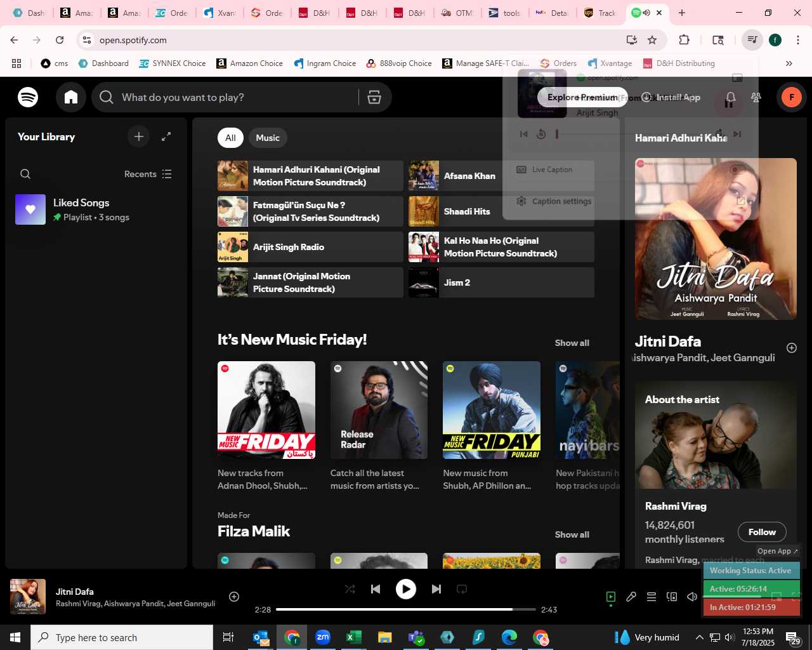Image resolution: width=812 pixels, height=650 pixels.
Task: Search within Your Library
Action: 25,174
